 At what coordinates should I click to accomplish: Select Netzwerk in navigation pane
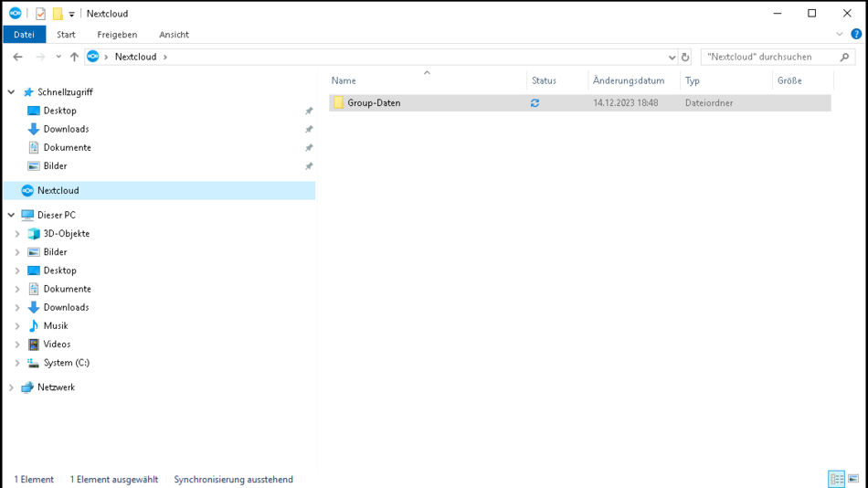coord(56,387)
